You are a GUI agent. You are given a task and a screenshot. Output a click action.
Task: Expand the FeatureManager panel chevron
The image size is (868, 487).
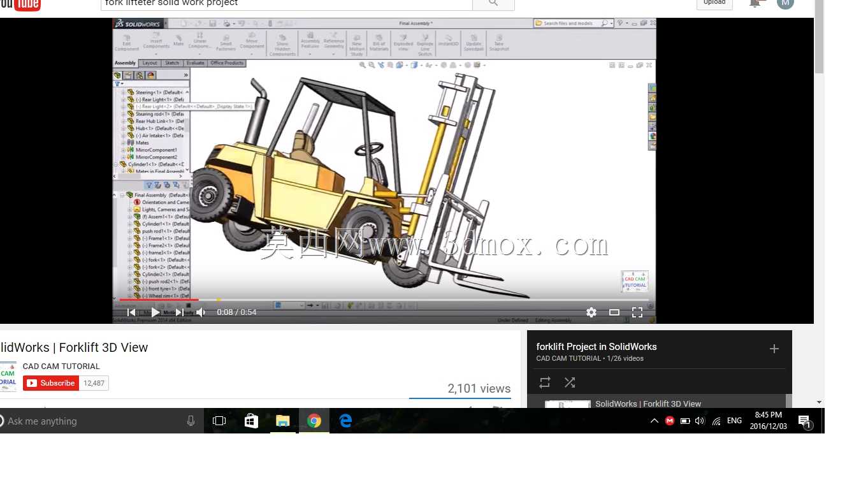click(186, 75)
